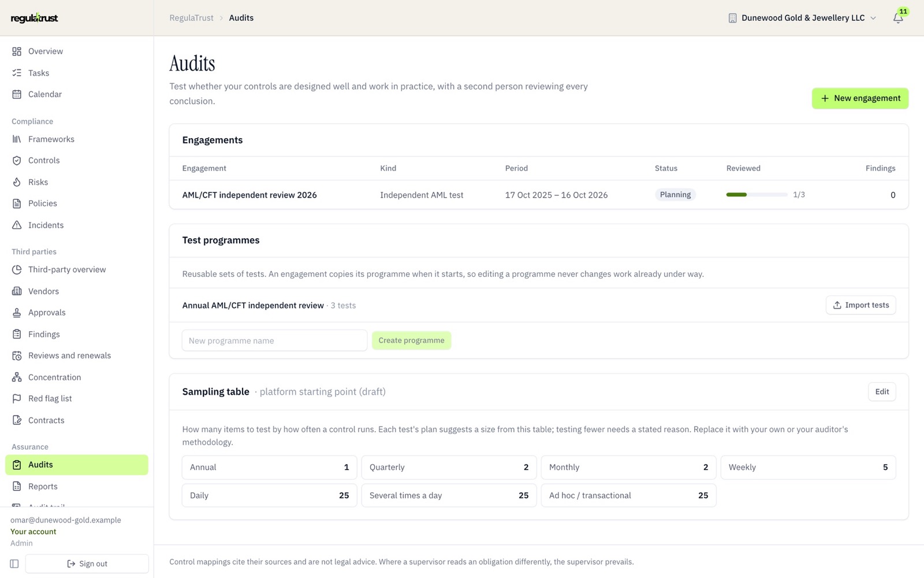Expand the Dunewood Gold & Jewellery LLC switcher
This screenshot has height=578, width=924.
tap(802, 18)
